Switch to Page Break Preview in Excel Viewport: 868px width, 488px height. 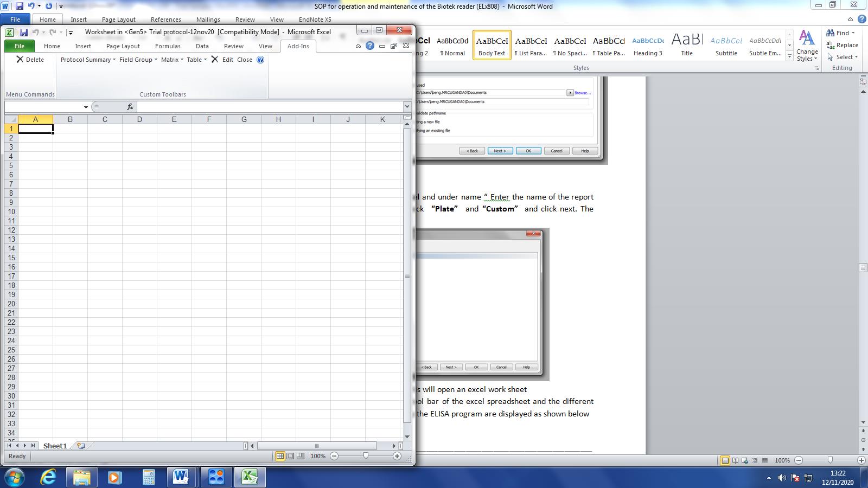coord(301,456)
